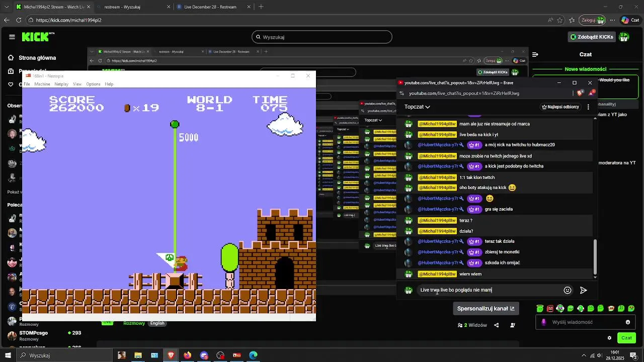Open Kick chat settings gear
Viewport: 644px width, 362px height.
click(x=609, y=338)
